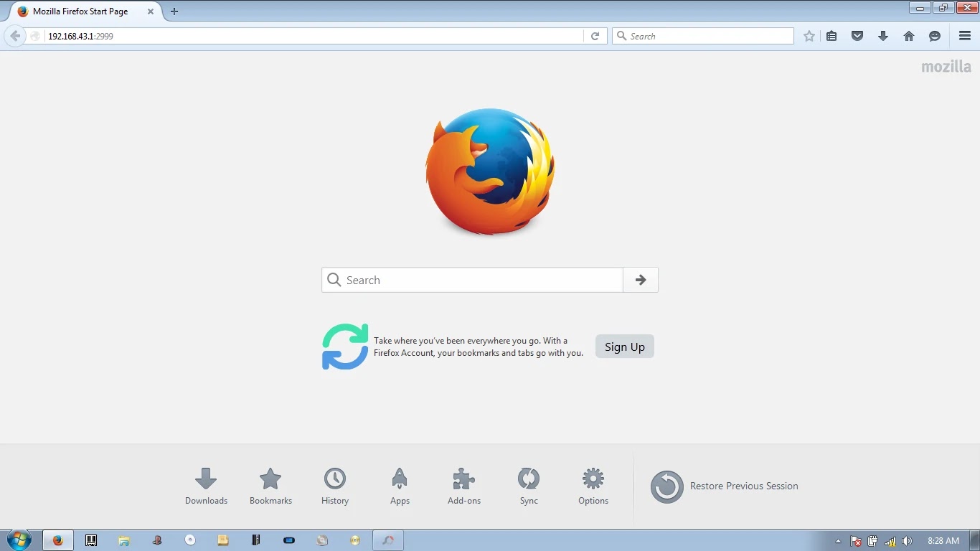This screenshot has width=980, height=551.
Task: Click the Firefox Sync arrows logo
Action: pos(345,347)
